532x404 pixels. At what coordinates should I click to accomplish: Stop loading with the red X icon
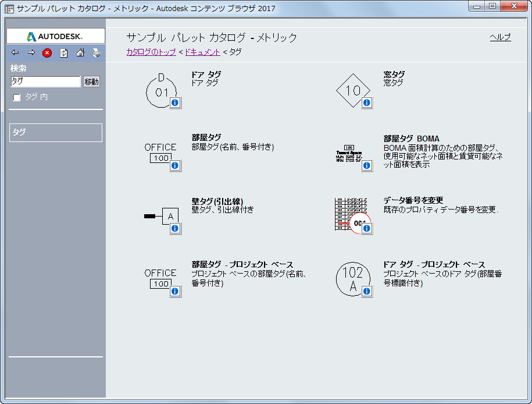[x=47, y=53]
